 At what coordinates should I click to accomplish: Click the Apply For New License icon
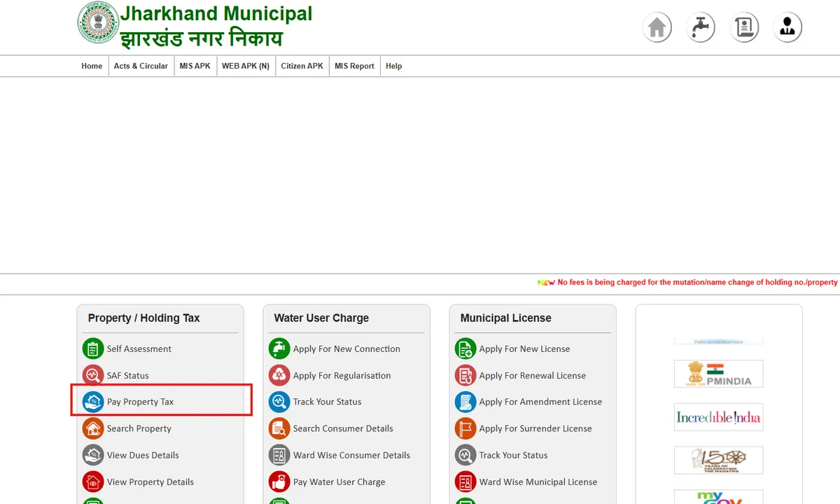coord(465,349)
